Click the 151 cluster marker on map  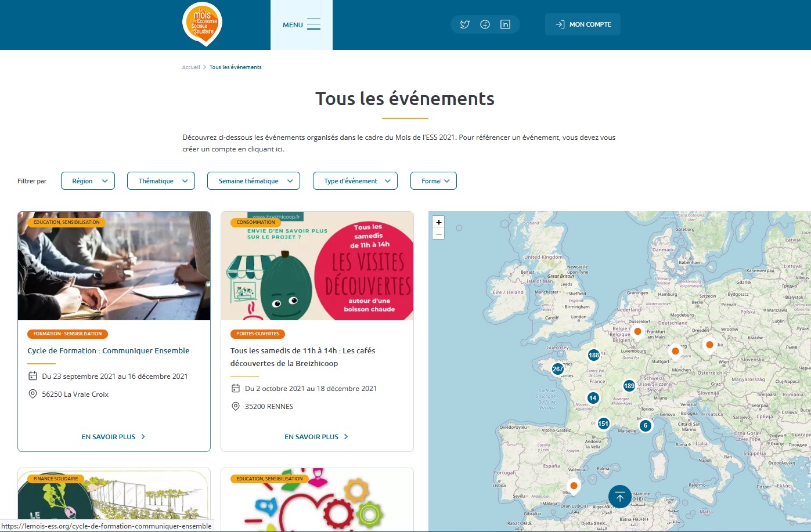click(x=604, y=424)
